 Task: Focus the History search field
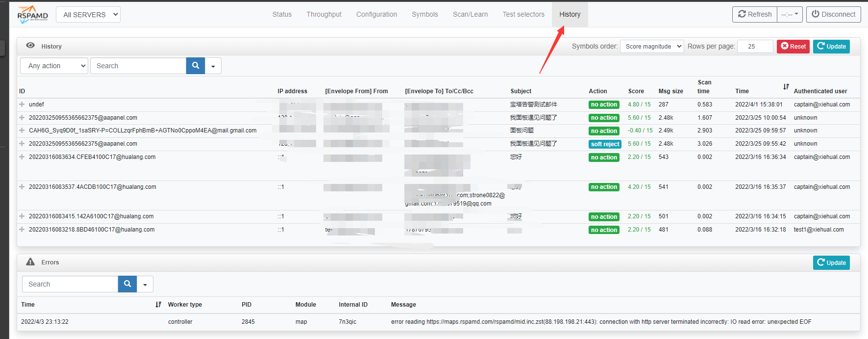coord(138,66)
